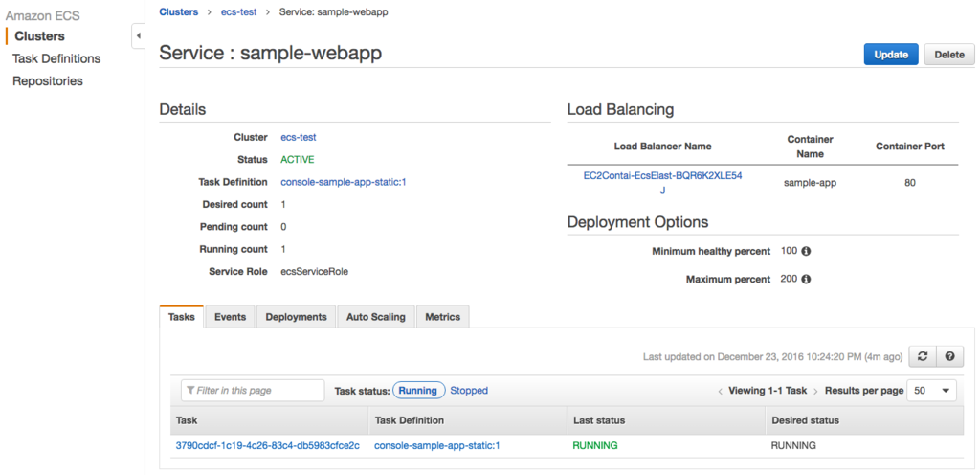
Task: Switch to the Tasks tab
Action: click(182, 317)
